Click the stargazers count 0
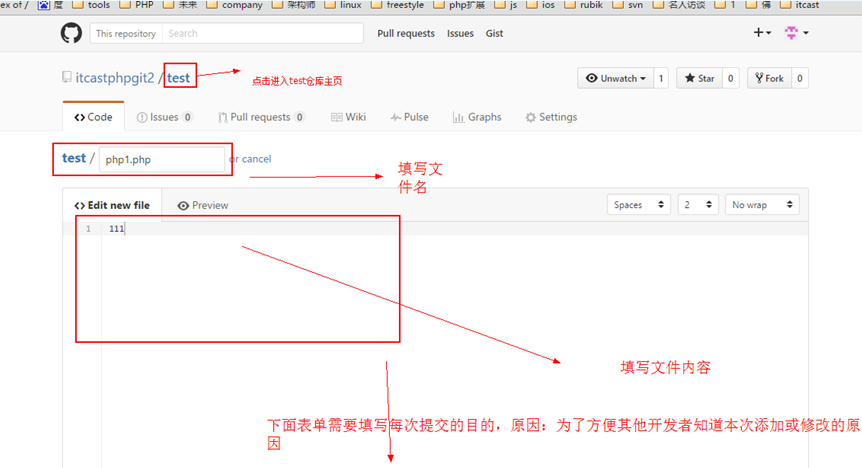 (731, 78)
